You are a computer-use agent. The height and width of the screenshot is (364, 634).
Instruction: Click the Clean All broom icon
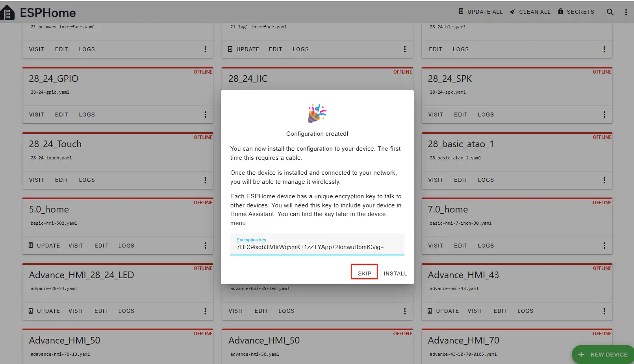513,12
